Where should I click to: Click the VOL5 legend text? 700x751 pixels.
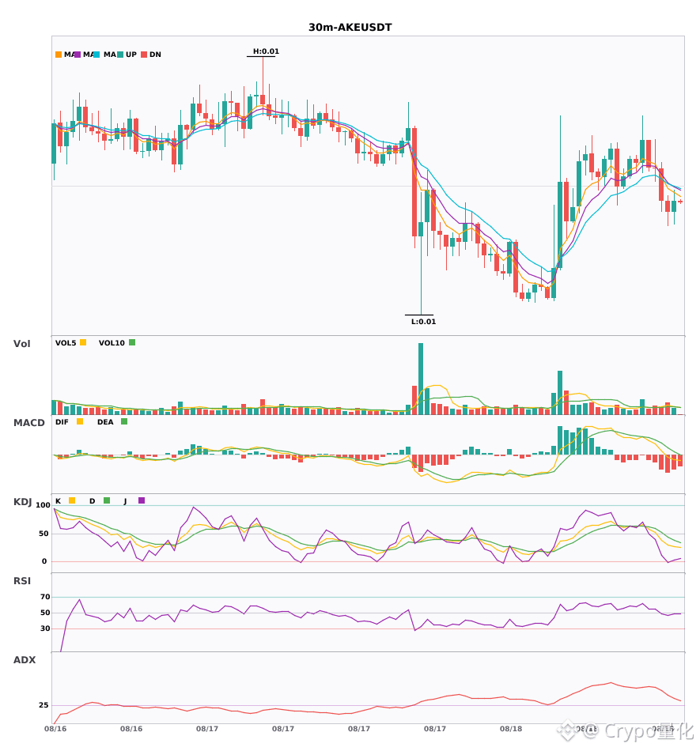(66, 343)
